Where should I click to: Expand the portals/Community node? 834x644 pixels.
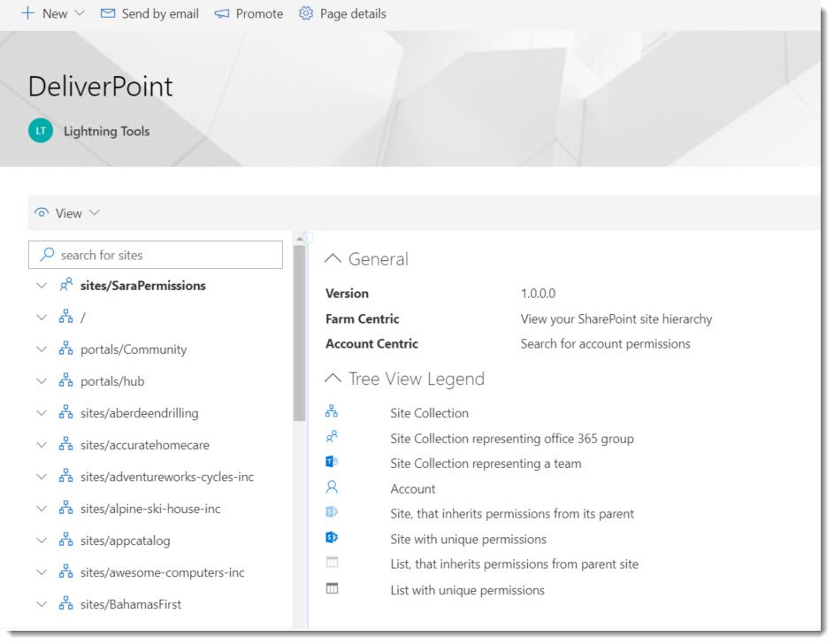tap(42, 349)
